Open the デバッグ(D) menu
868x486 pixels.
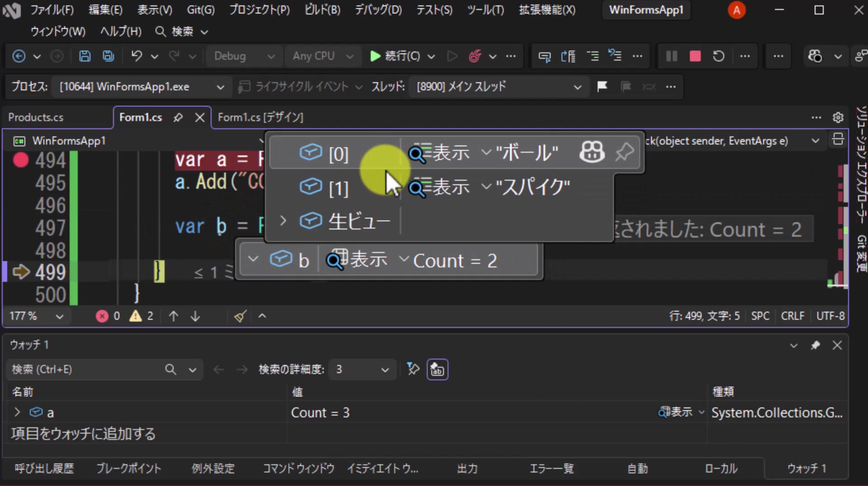click(x=378, y=9)
